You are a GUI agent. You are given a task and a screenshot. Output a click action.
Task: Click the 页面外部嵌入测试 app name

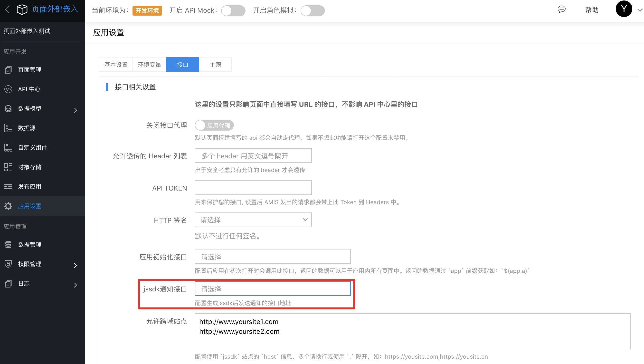(x=27, y=31)
